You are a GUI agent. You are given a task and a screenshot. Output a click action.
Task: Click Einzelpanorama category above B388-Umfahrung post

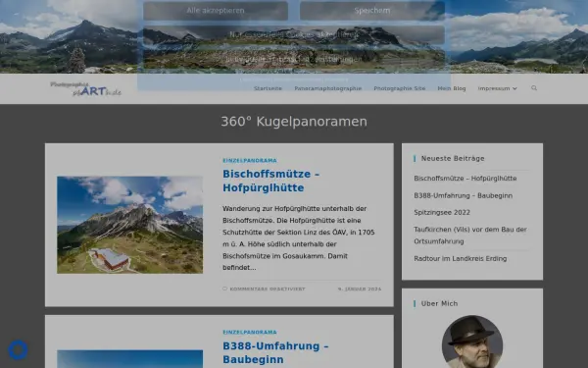click(x=250, y=333)
